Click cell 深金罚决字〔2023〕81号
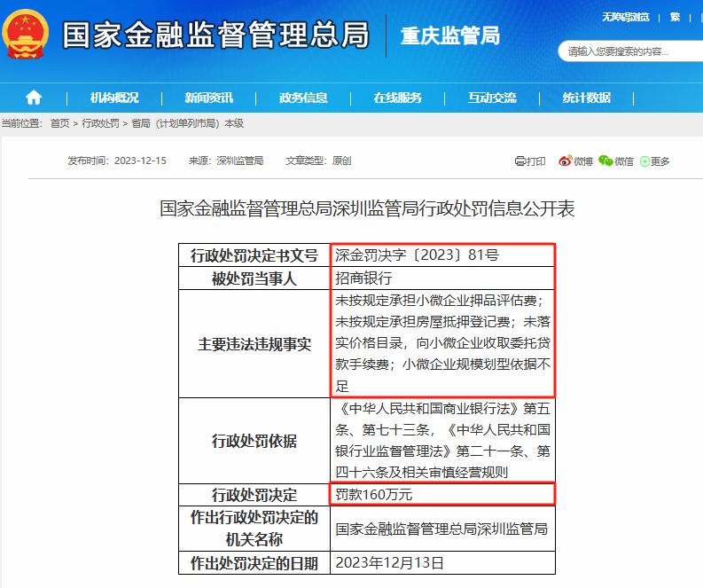 pyautogui.click(x=442, y=255)
